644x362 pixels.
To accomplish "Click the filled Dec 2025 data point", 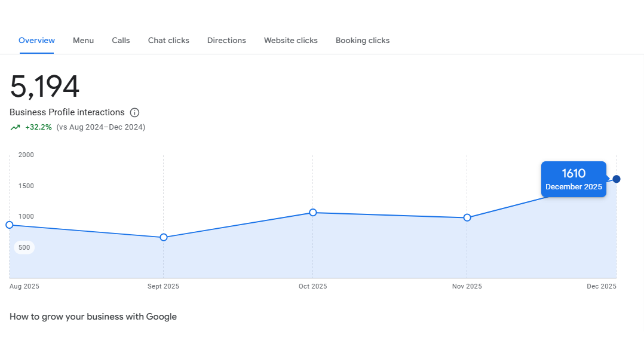I will pos(617,179).
